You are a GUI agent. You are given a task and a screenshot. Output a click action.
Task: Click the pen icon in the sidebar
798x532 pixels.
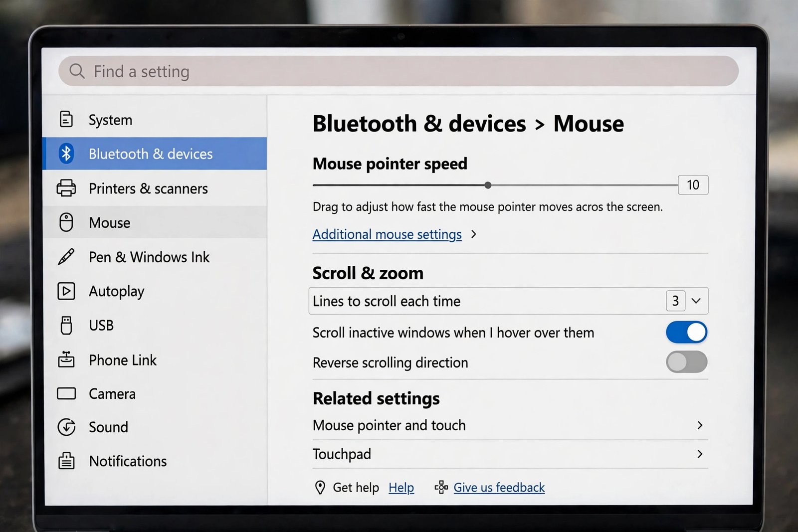tap(66, 257)
